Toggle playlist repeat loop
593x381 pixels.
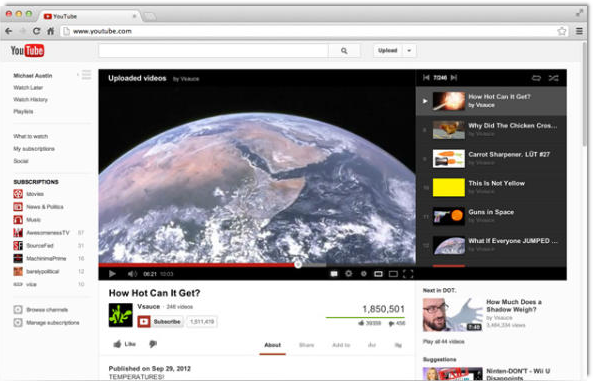point(536,78)
